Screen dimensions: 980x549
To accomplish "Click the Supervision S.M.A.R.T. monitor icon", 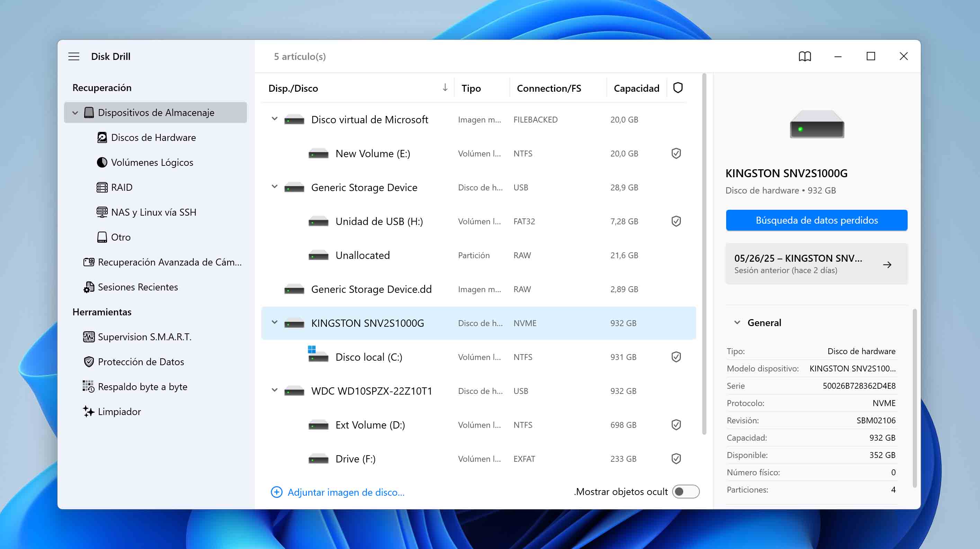I will (89, 337).
